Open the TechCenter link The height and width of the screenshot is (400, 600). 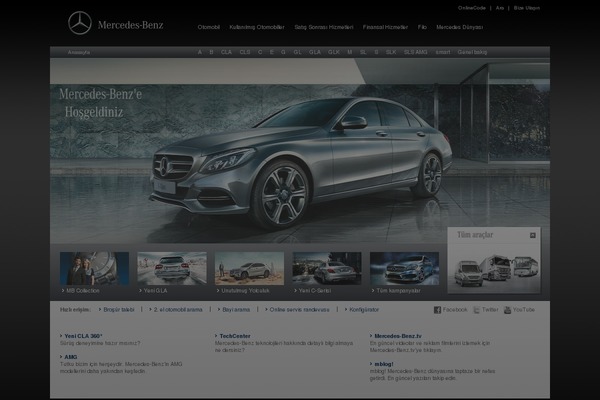tap(235, 336)
